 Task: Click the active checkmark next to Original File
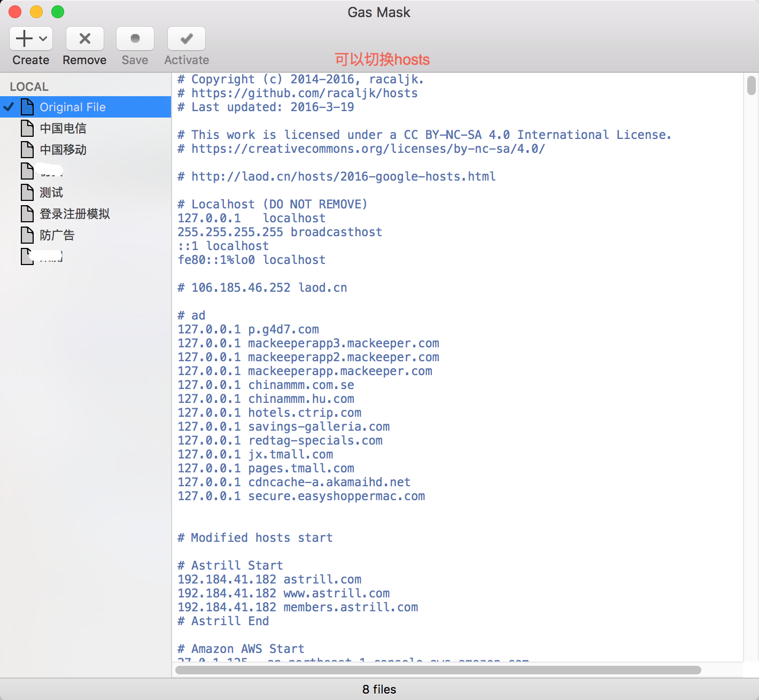pos(9,107)
